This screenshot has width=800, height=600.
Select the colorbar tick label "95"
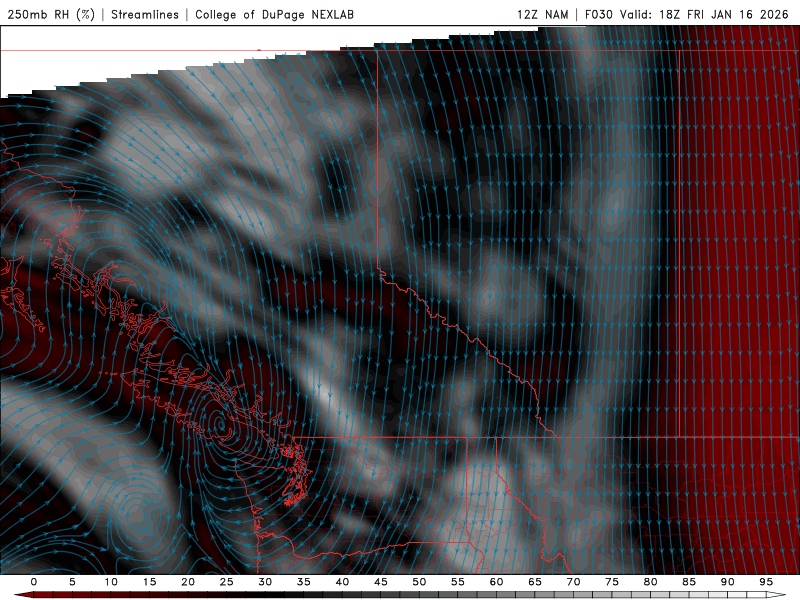[x=766, y=582]
